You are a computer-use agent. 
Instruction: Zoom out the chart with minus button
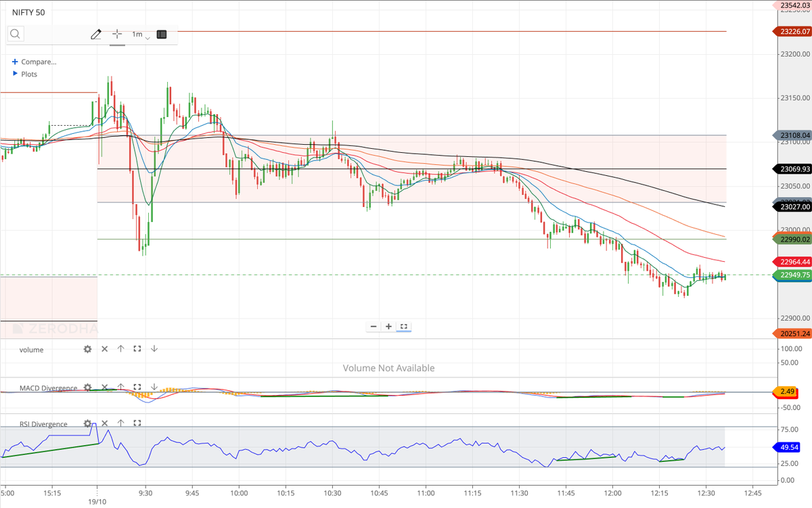tap(374, 327)
